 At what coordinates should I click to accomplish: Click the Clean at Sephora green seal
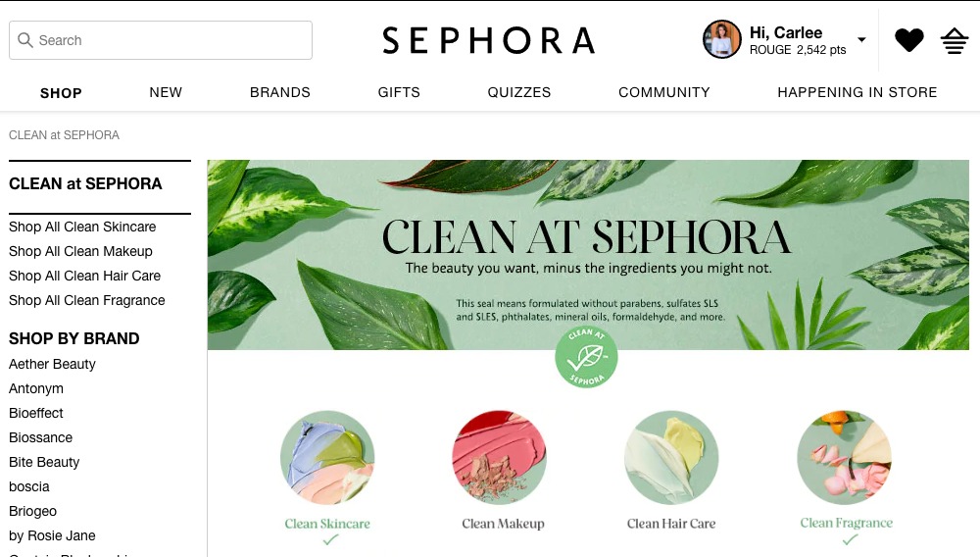click(586, 357)
